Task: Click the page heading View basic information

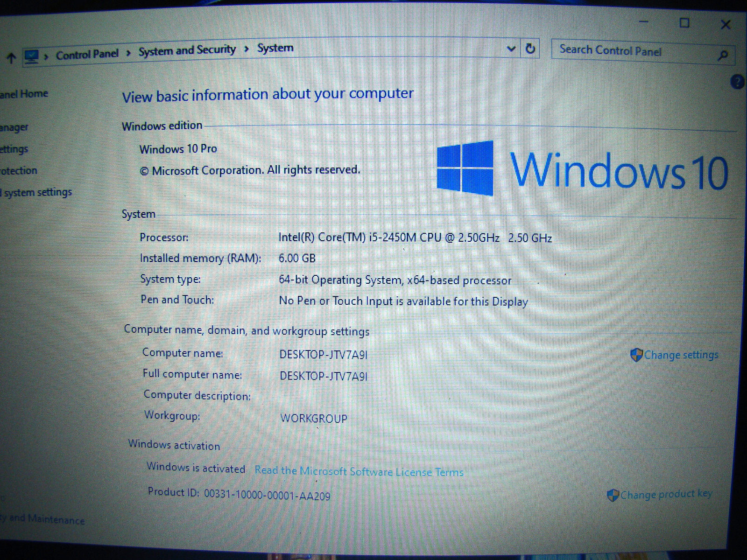Action: coord(268,95)
